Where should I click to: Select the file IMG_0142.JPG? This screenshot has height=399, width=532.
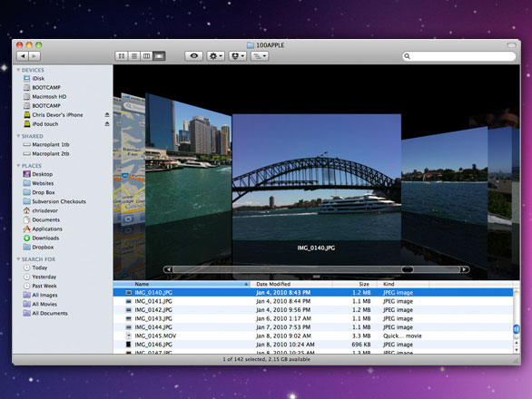313,310
